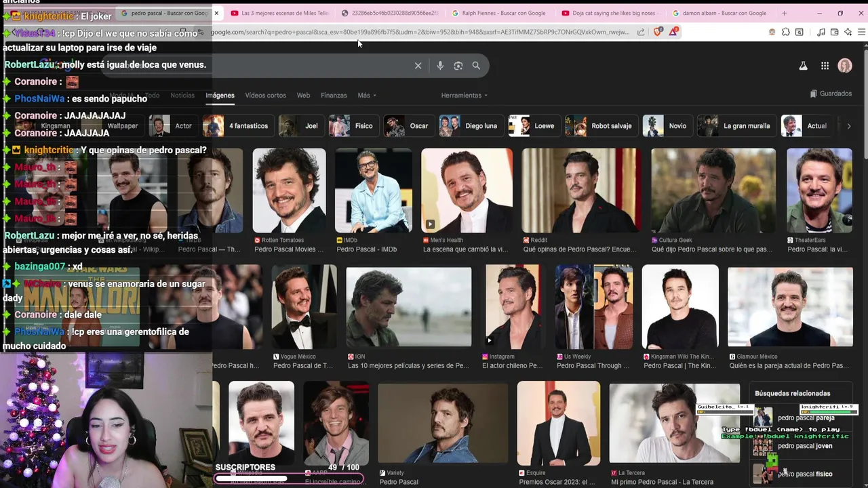Open Brave Rewards triangle icon
The height and width of the screenshot is (488, 868).
click(673, 32)
